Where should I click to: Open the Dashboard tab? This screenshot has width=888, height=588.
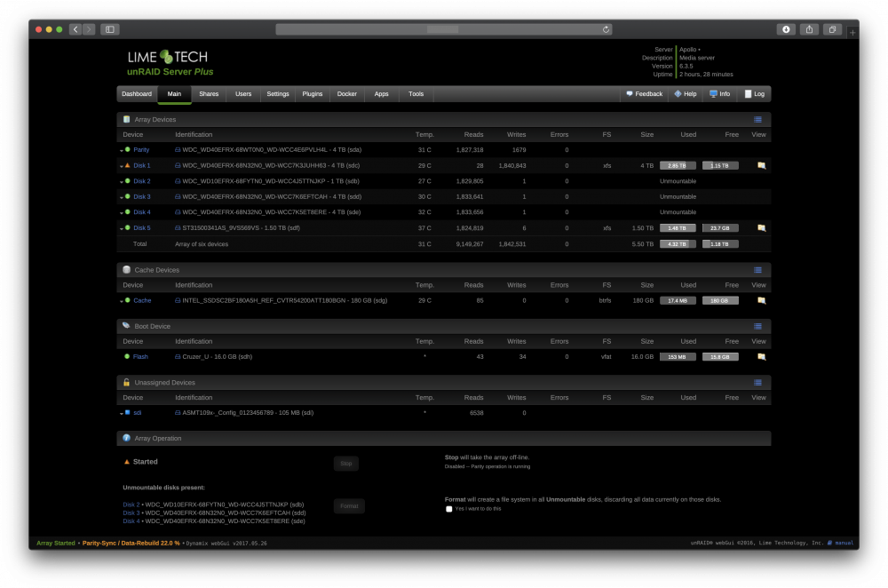(x=137, y=94)
